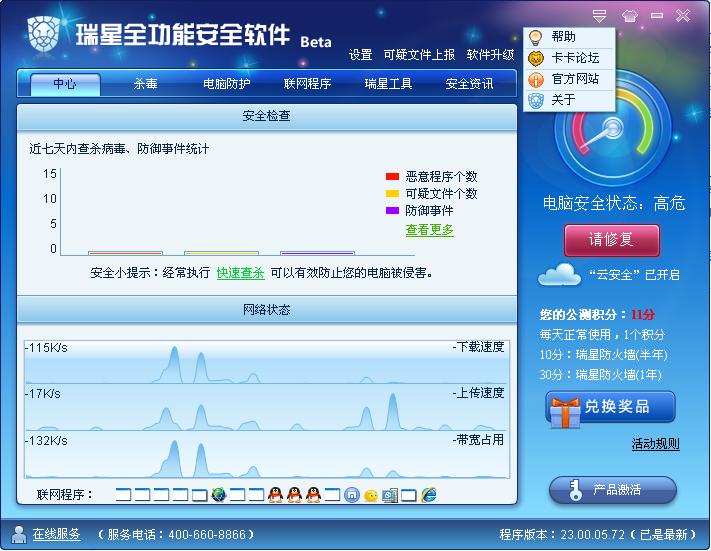Open 在线服务 link in status bar

click(56, 534)
